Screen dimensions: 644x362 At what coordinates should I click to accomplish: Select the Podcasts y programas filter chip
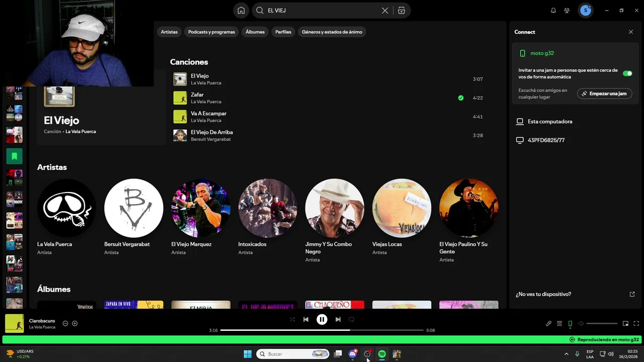211,32
